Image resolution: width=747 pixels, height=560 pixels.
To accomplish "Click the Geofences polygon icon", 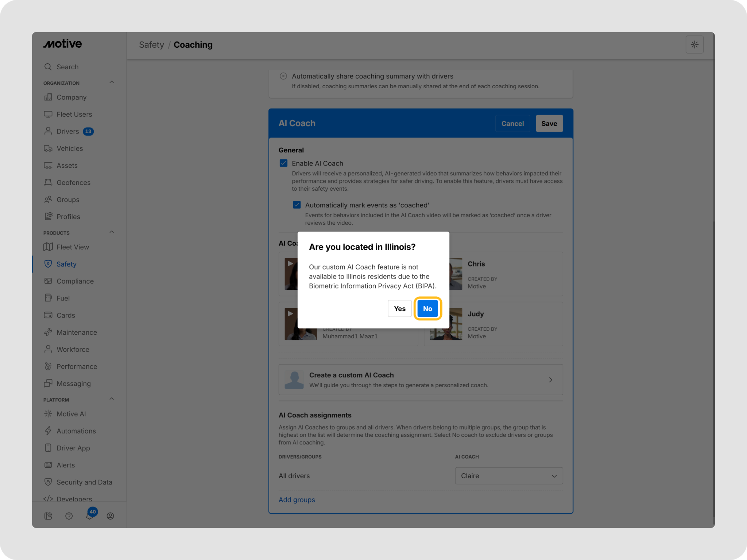I will [48, 182].
